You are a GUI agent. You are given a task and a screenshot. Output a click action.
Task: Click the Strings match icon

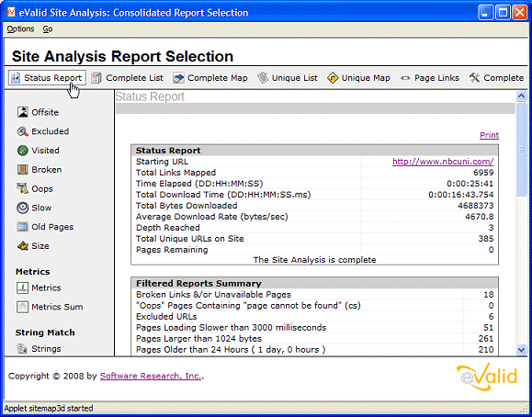tap(23, 349)
